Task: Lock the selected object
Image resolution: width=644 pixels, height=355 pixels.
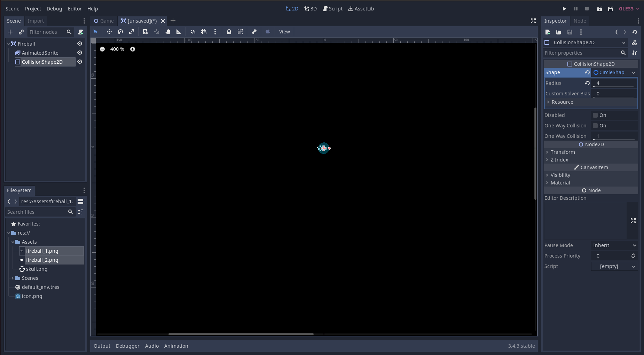Action: (x=229, y=32)
